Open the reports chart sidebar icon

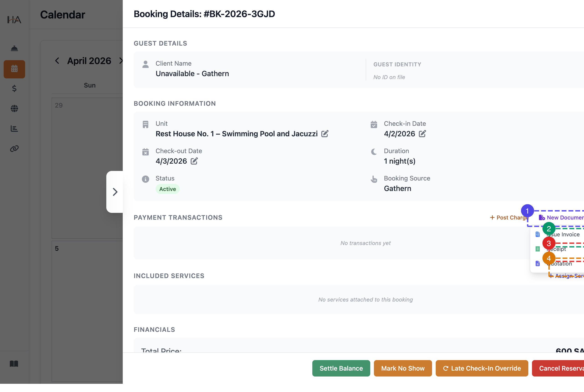point(14,129)
